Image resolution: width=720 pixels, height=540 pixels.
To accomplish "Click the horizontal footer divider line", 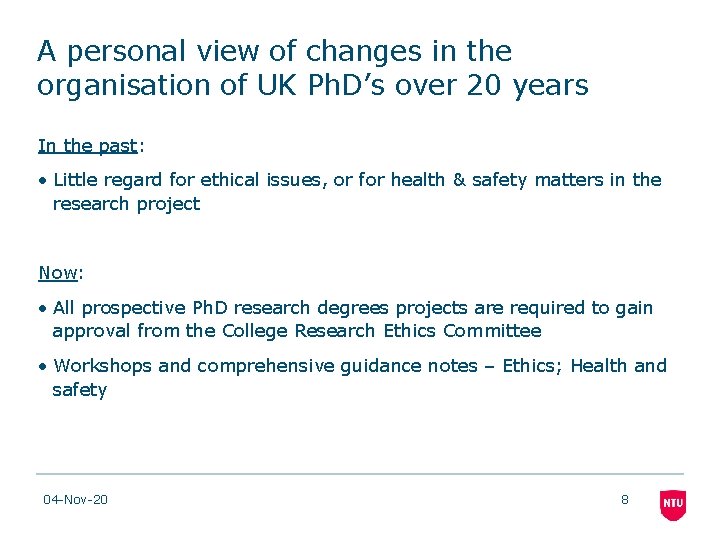I will 360,473.
